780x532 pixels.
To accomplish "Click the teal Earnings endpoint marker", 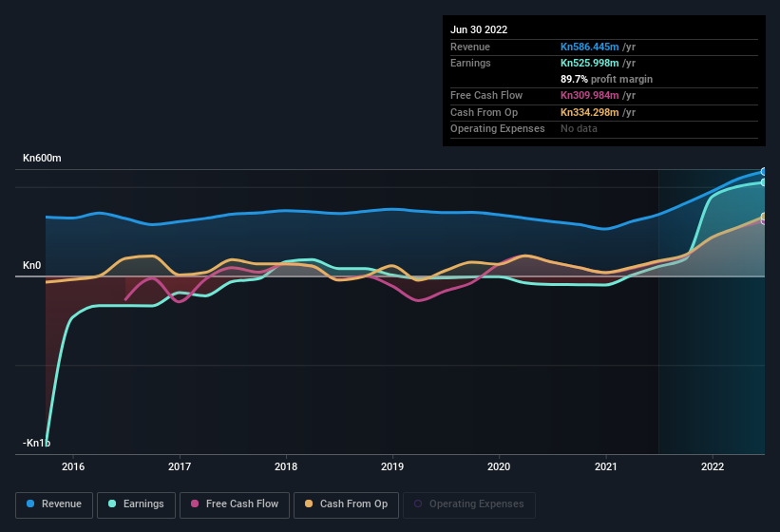I will tap(764, 182).
